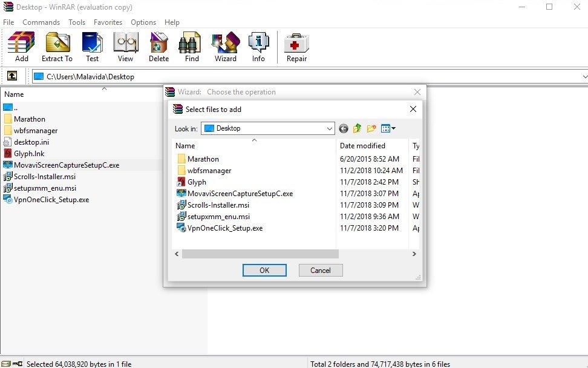The height and width of the screenshot is (368, 588).
Task: Click the drive icon in the status bar
Action: pyautogui.click(x=5, y=364)
